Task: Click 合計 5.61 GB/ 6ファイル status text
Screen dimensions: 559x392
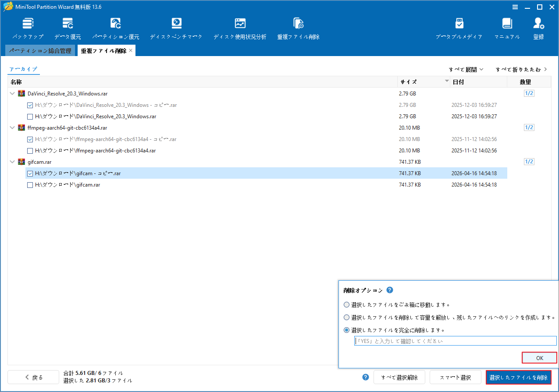Action: pos(93,373)
